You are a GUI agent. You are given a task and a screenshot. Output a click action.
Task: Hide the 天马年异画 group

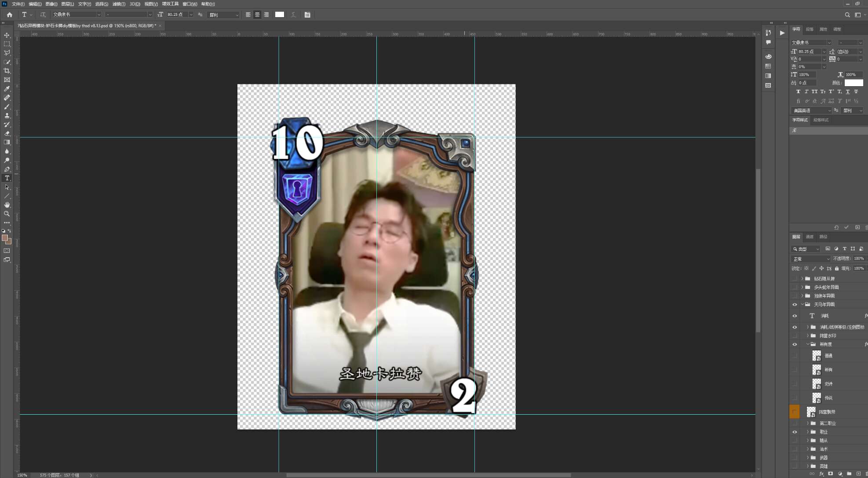(795, 304)
